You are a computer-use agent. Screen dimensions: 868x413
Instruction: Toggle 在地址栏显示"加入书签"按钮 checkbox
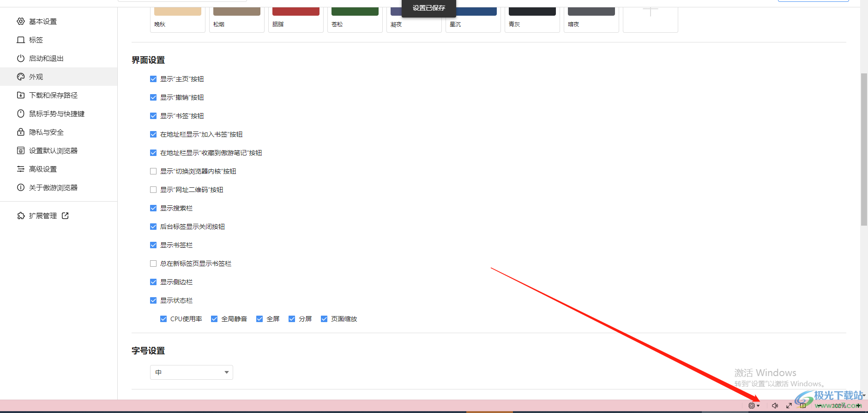(x=153, y=134)
